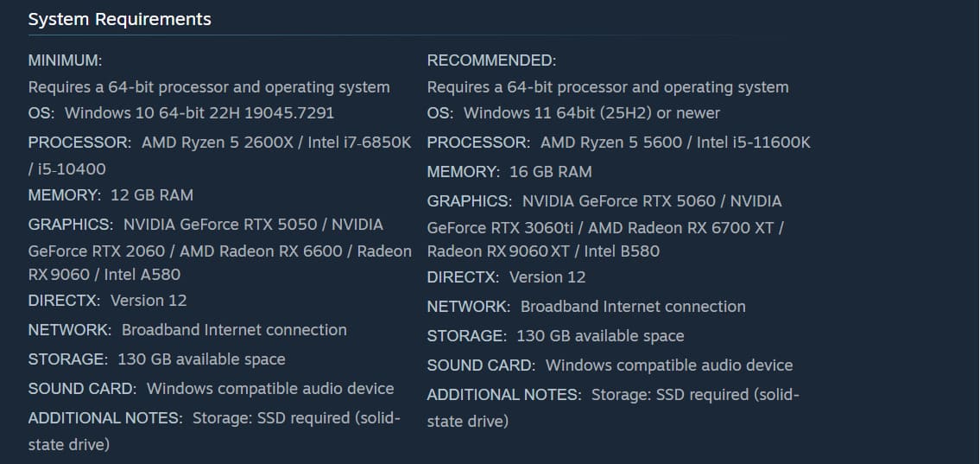The height and width of the screenshot is (464, 980).
Task: Click minimum DirectX Version 12 line
Action: point(108,301)
